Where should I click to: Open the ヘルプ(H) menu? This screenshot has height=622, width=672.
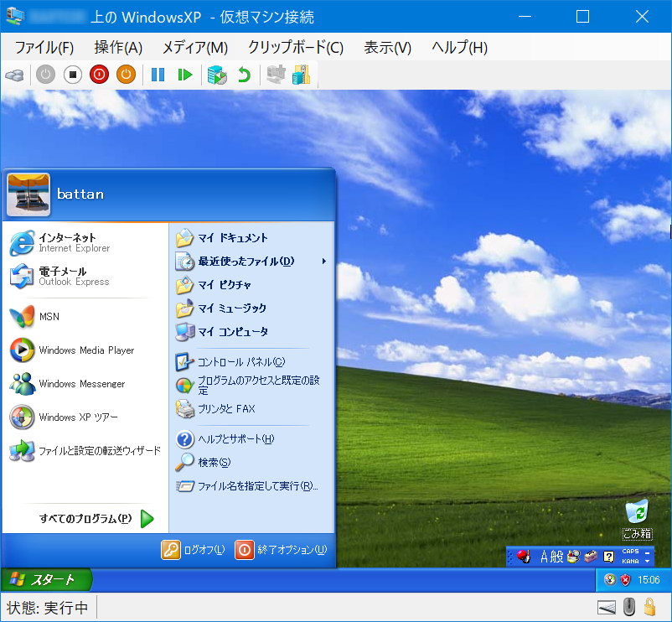(x=459, y=47)
